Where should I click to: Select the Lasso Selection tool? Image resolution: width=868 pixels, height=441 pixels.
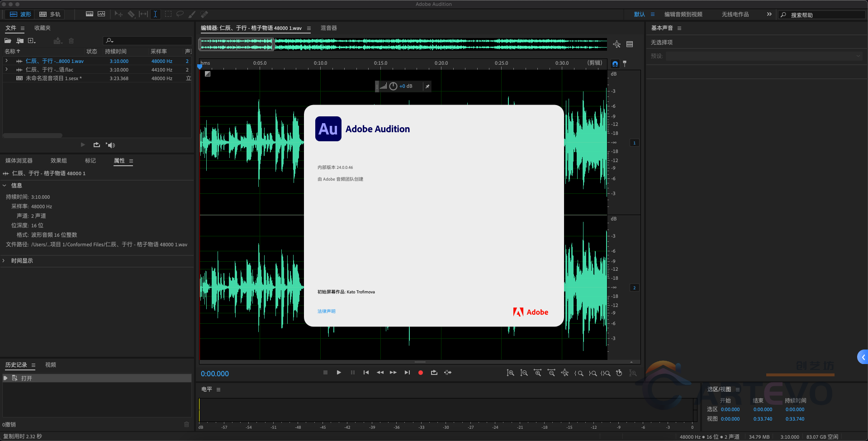180,14
